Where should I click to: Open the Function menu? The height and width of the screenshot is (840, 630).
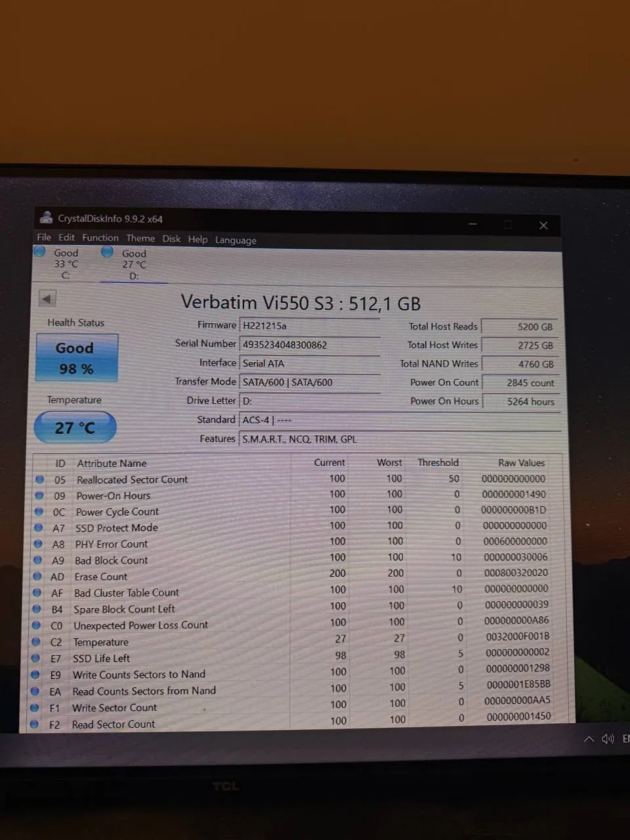[x=100, y=238]
